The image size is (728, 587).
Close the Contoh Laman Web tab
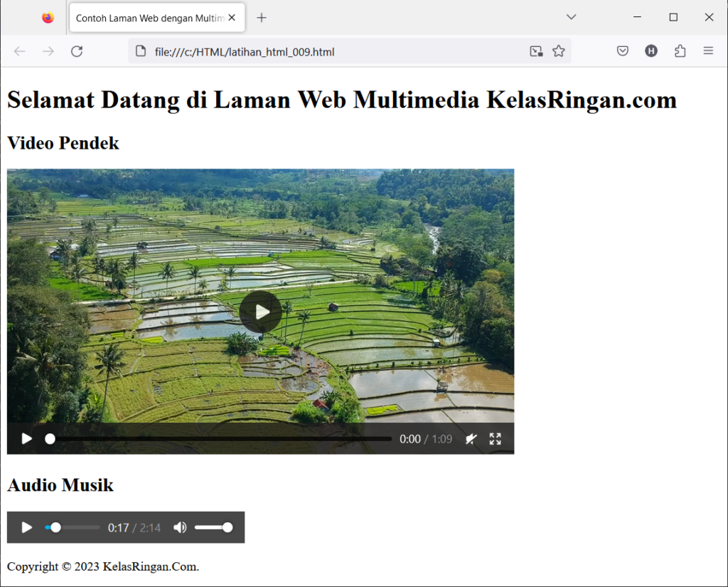[x=232, y=18]
